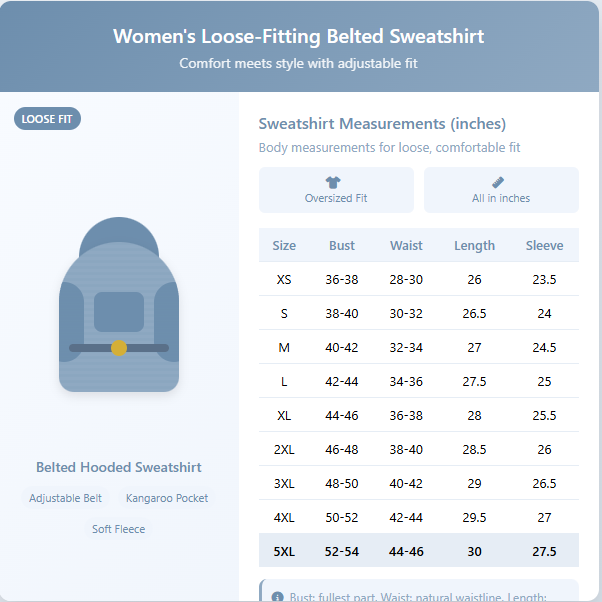Click the Sleeve column header
This screenshot has height=602, width=602.
coord(544,245)
